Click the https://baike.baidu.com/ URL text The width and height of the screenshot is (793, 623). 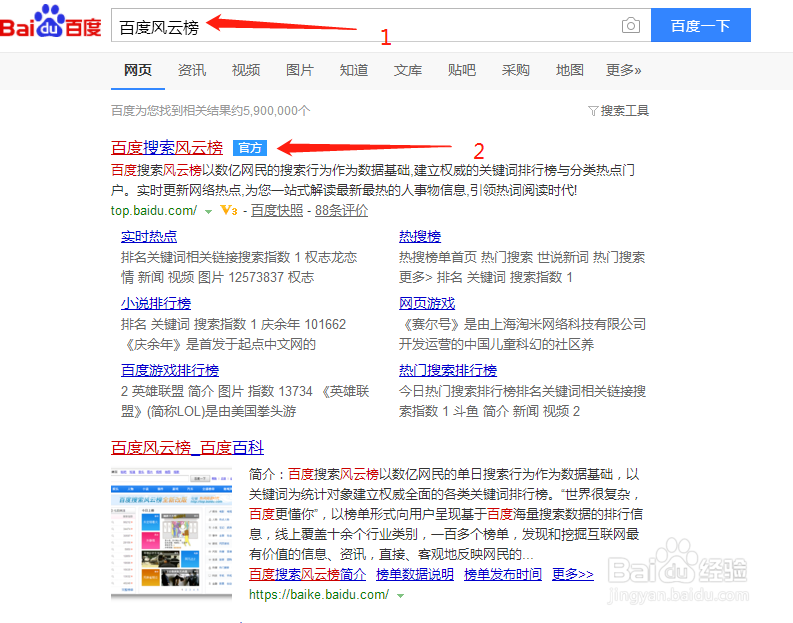point(319,595)
